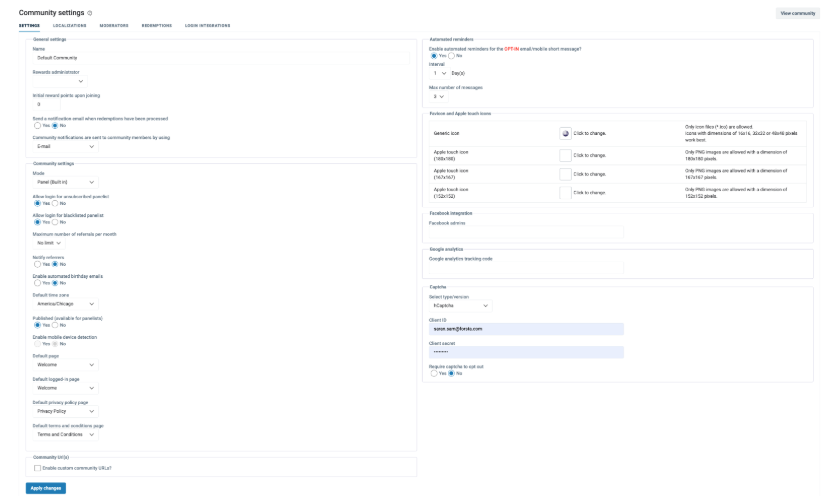Select Yes for require captcha to opt out
The image size is (831, 496).
[x=434, y=374]
